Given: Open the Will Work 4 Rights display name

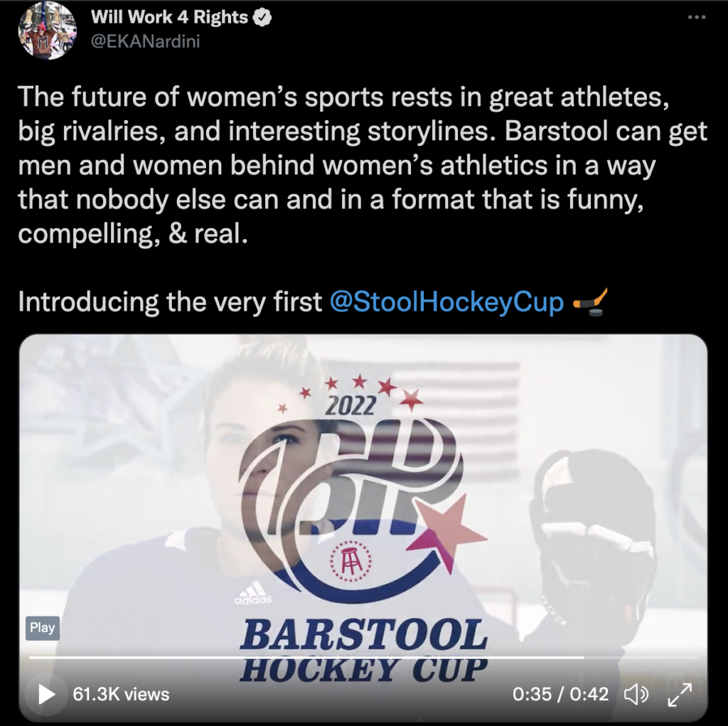Looking at the screenshot, I should click(x=169, y=17).
